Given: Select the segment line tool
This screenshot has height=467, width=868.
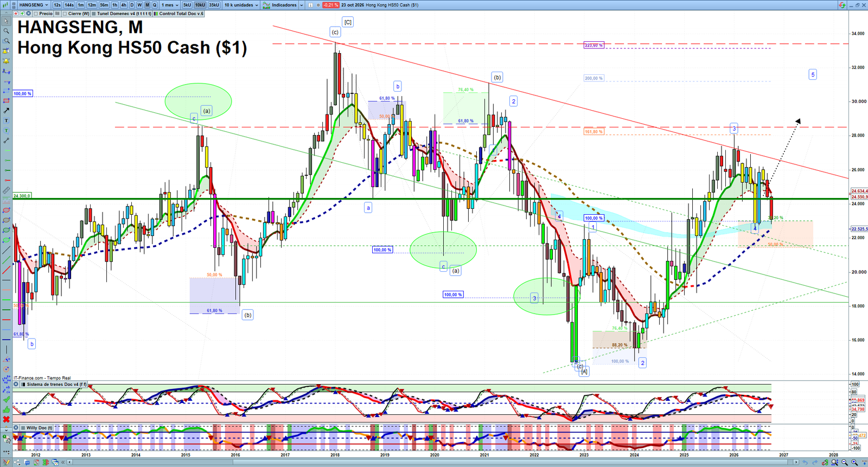Looking at the screenshot, I should [7, 140].
